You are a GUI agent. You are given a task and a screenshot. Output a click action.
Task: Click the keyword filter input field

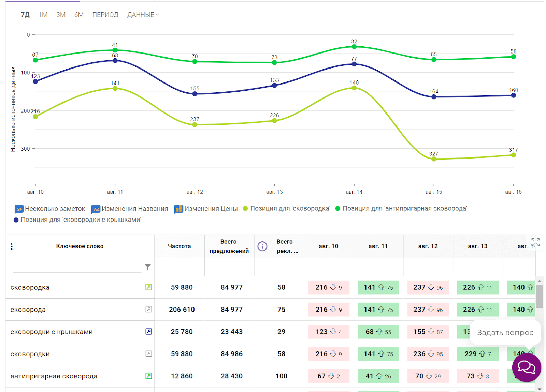(77, 267)
